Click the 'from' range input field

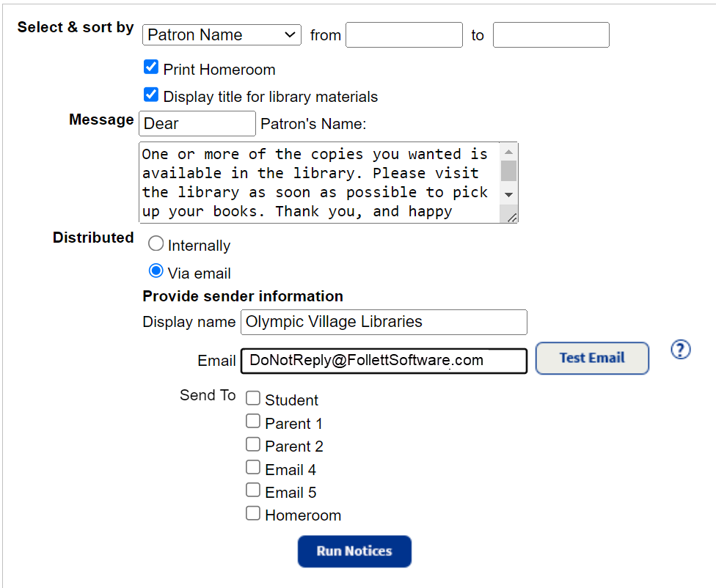(x=403, y=34)
